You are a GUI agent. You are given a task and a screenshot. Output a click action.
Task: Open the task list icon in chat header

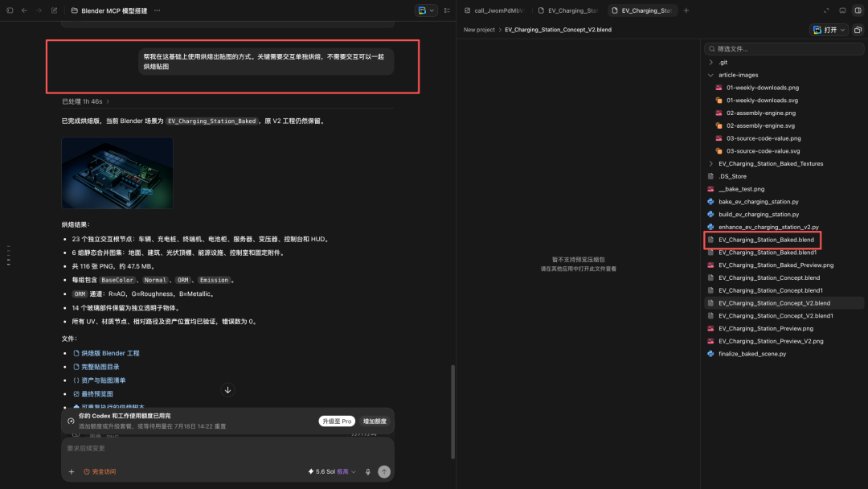click(448, 10)
